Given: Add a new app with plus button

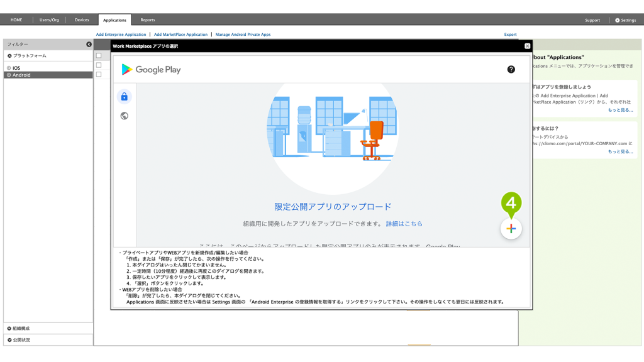Looking at the screenshot, I should (511, 229).
